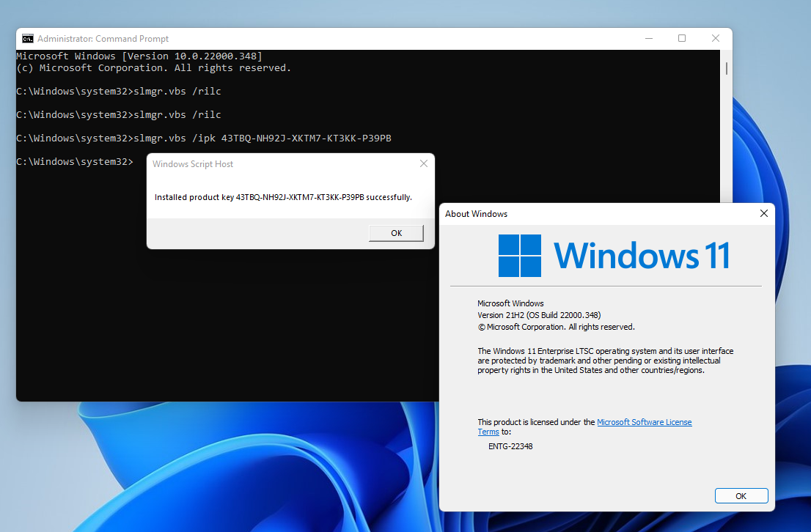This screenshot has height=532, width=811.
Task: Click 'Version 21H2 (OS Build 22000.348)' text
Action: [x=539, y=315]
